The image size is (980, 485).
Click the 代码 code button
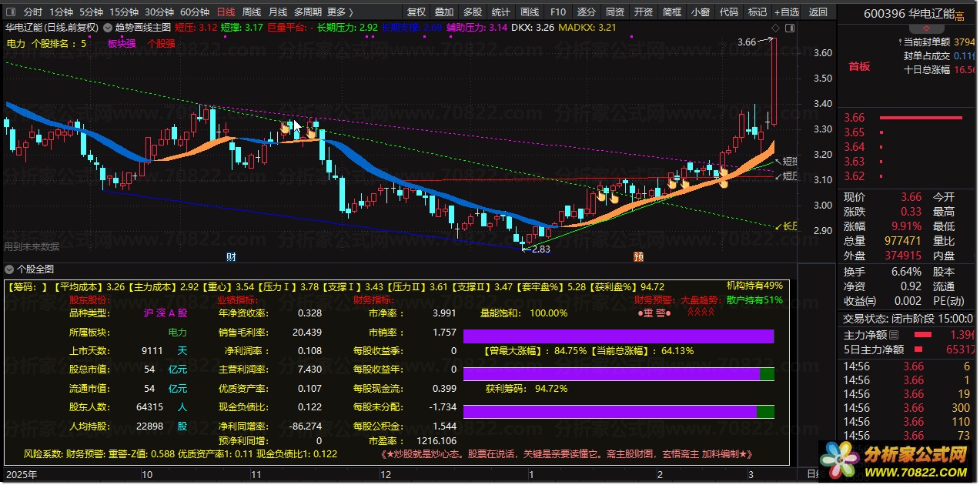point(729,12)
